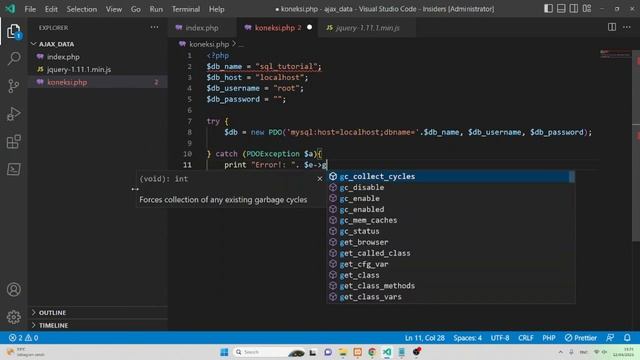Choose gc_status suggestion
Viewport: 640px width, 360px height.
(450, 231)
